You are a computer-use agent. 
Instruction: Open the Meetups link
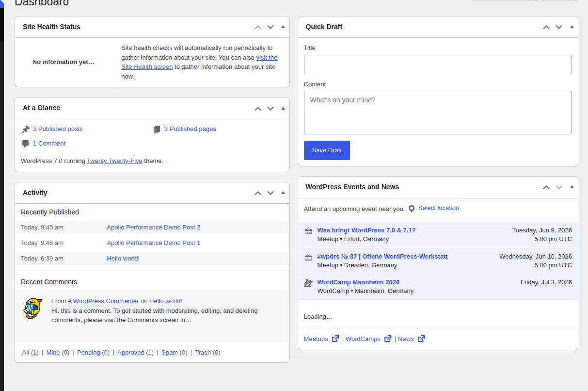316,339
